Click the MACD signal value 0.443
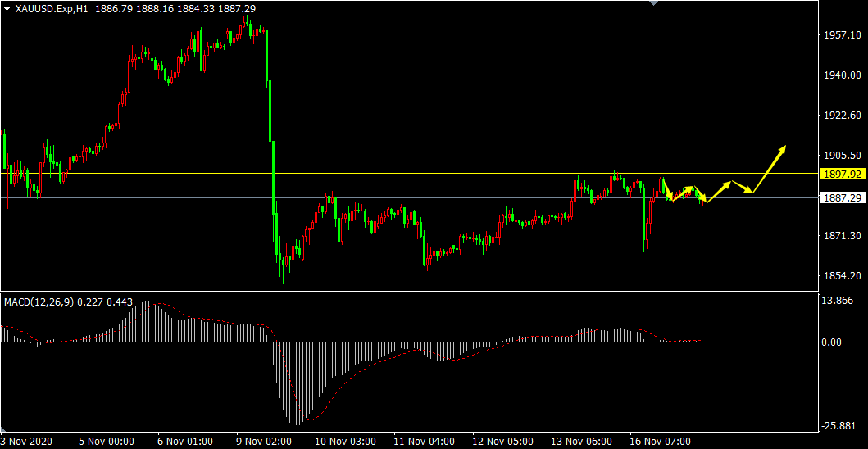The width and height of the screenshot is (868, 449). (120, 302)
